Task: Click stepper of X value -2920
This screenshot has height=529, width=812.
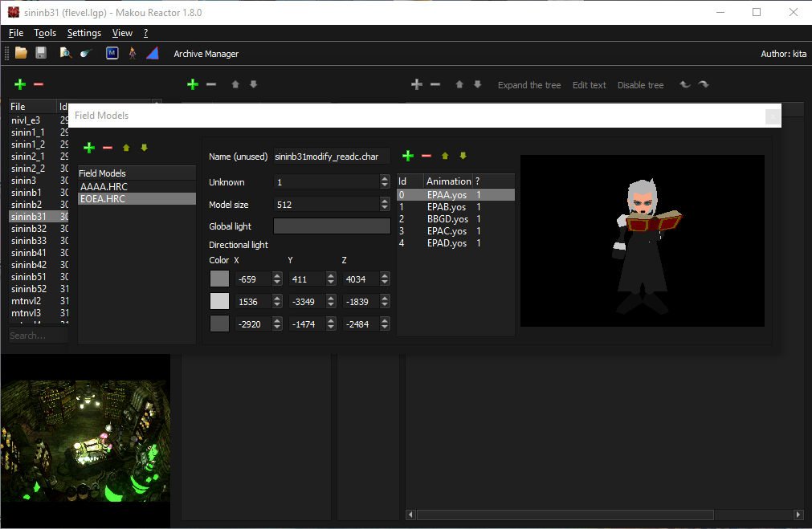Action: point(277,324)
